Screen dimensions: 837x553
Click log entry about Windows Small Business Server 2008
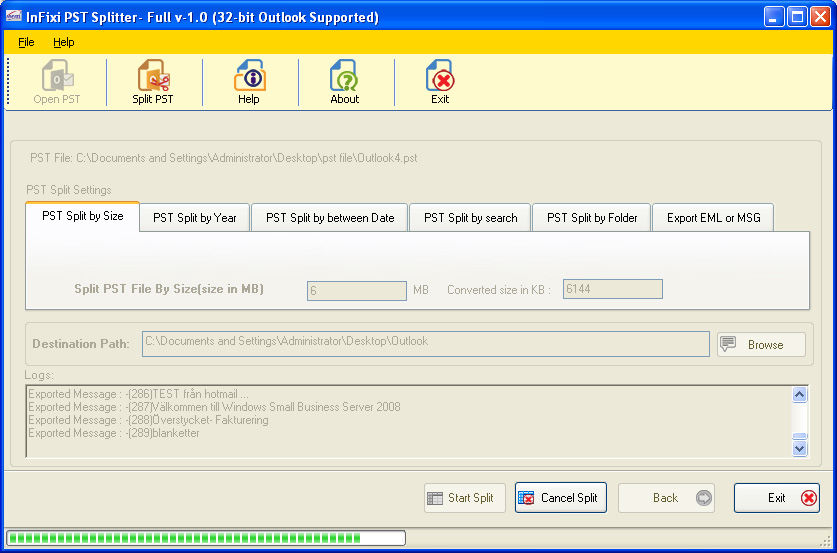point(214,407)
